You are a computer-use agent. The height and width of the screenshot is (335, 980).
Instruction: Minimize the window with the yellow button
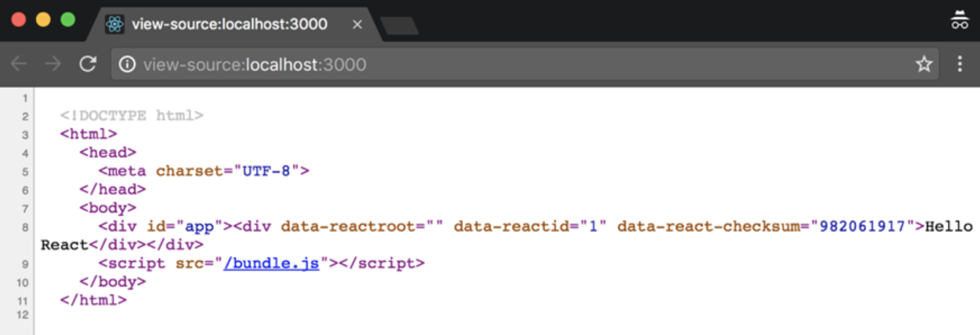[x=43, y=20]
